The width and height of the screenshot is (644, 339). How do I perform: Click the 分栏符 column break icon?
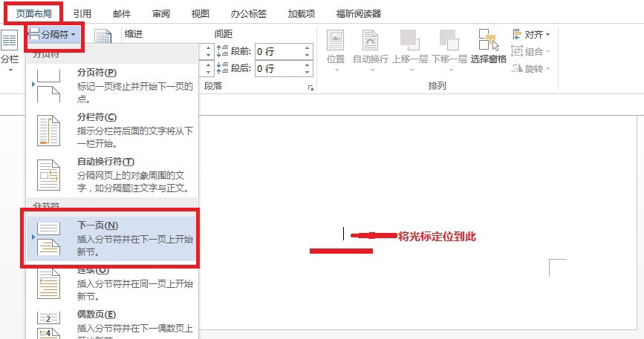click(48, 131)
